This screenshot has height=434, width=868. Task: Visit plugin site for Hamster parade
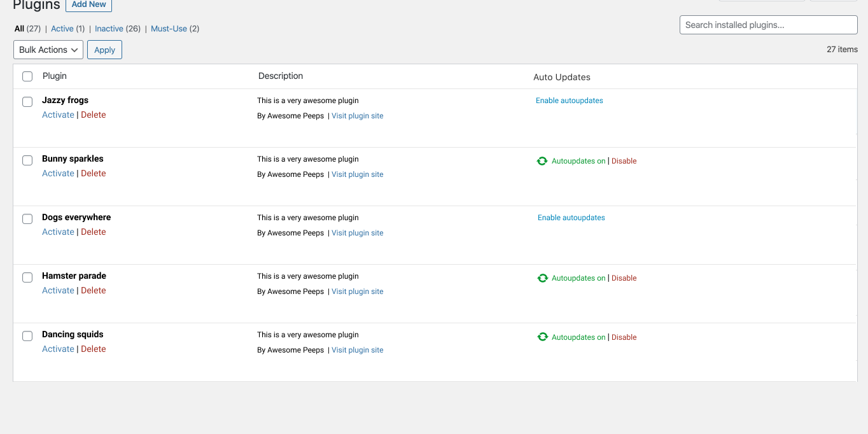(x=358, y=291)
